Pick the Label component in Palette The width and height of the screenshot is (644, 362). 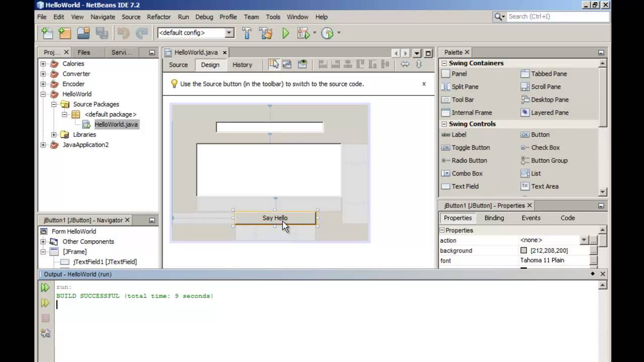point(454,135)
